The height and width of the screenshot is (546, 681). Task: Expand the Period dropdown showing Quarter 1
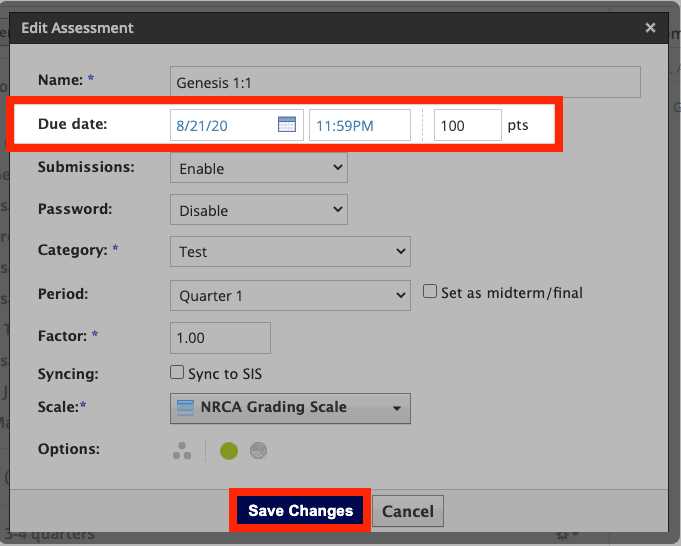[x=290, y=295]
